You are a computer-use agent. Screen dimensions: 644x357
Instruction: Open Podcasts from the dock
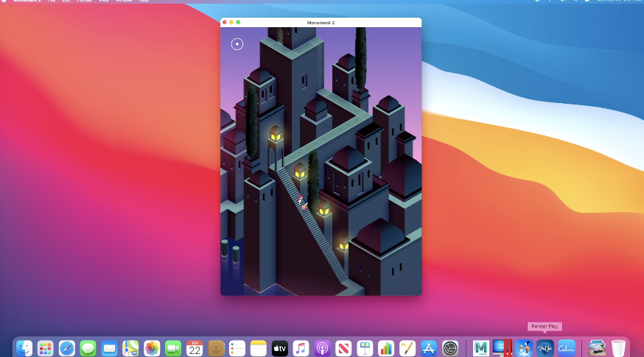323,348
